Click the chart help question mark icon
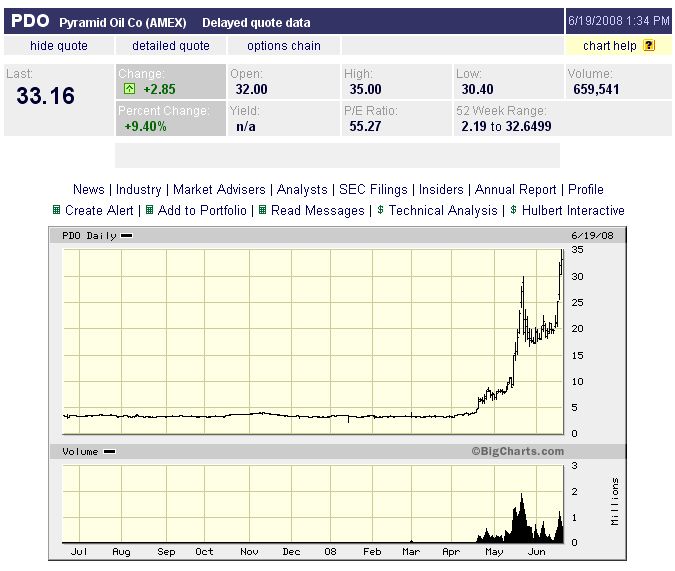675x571 pixels. (649, 45)
